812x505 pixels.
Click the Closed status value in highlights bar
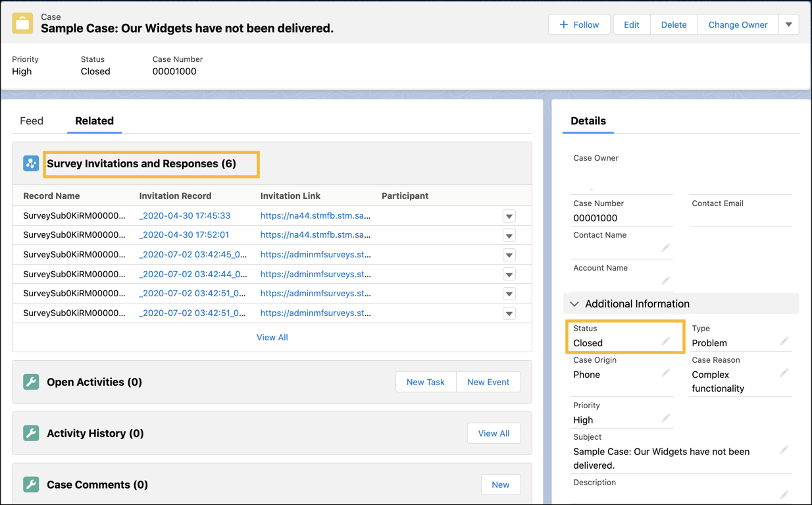pyautogui.click(x=95, y=71)
